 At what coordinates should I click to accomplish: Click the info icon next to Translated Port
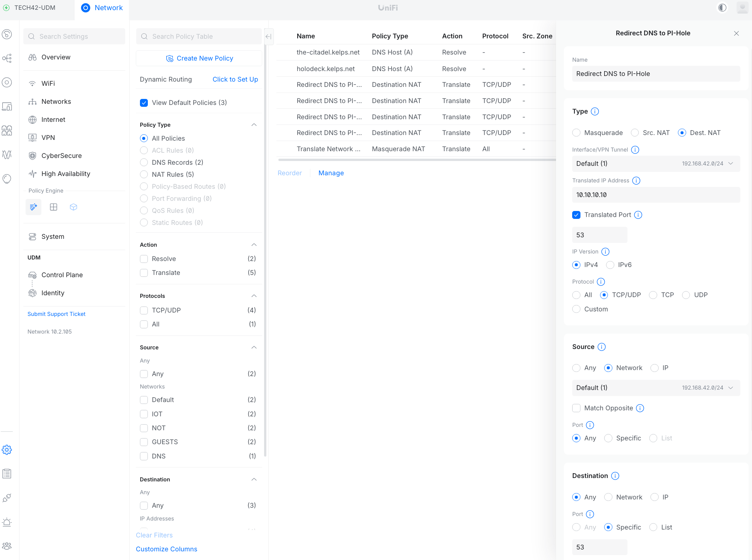[x=638, y=215]
